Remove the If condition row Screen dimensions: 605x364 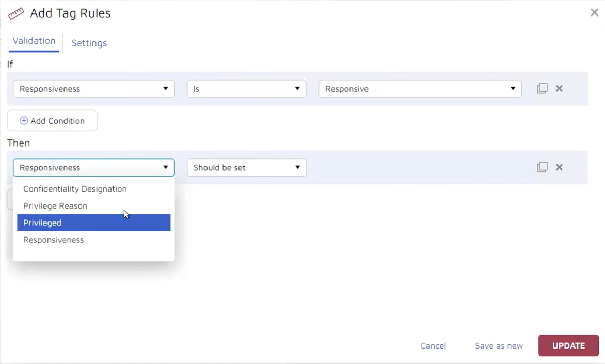pyautogui.click(x=559, y=88)
